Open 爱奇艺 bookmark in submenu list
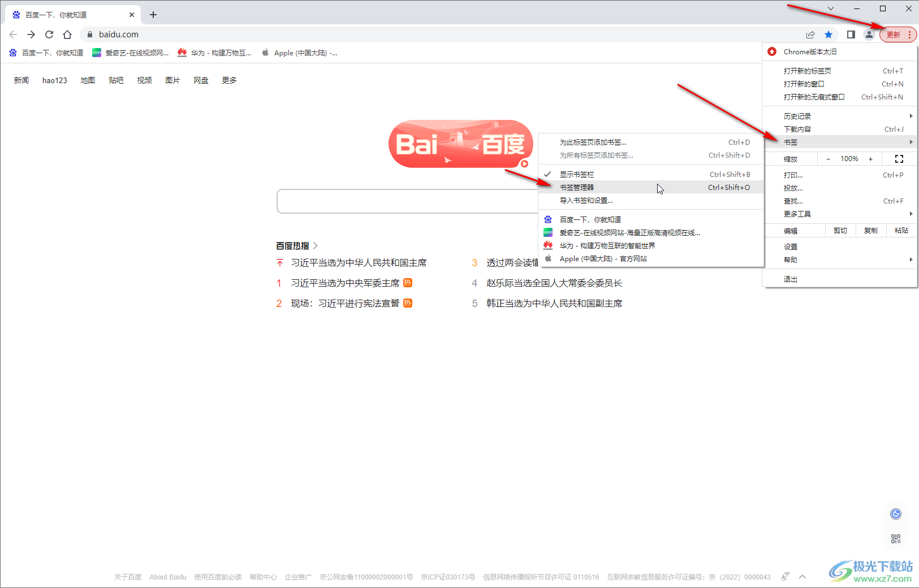The width and height of the screenshot is (919, 588). [651, 232]
